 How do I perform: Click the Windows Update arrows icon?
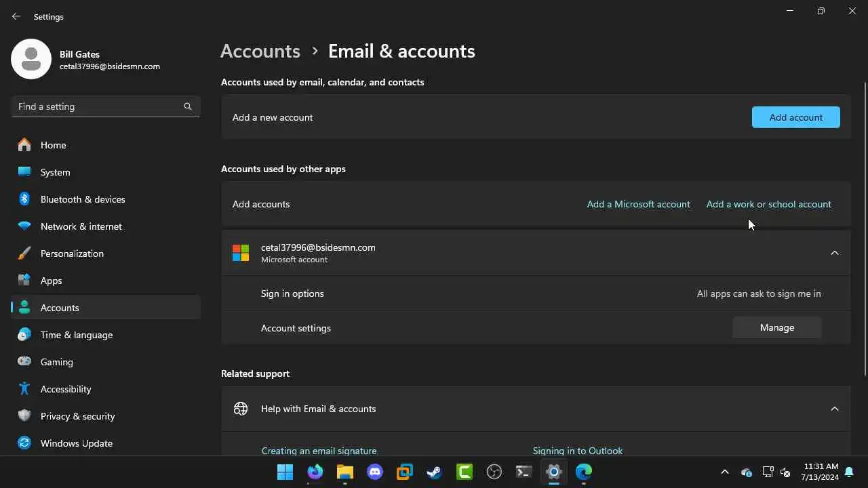pyautogui.click(x=24, y=443)
